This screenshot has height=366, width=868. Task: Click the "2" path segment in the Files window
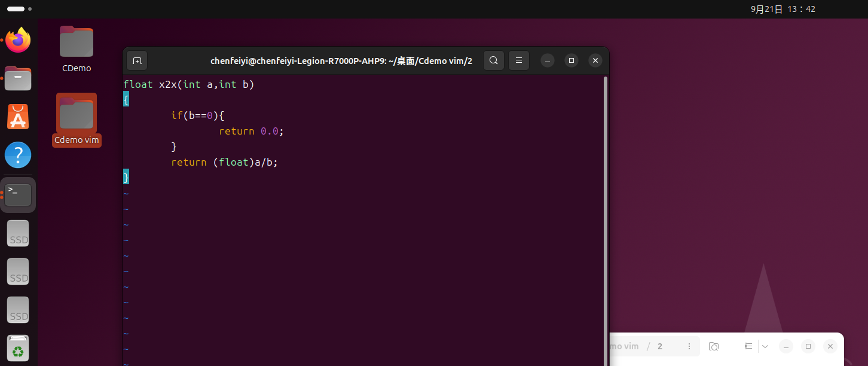660,346
